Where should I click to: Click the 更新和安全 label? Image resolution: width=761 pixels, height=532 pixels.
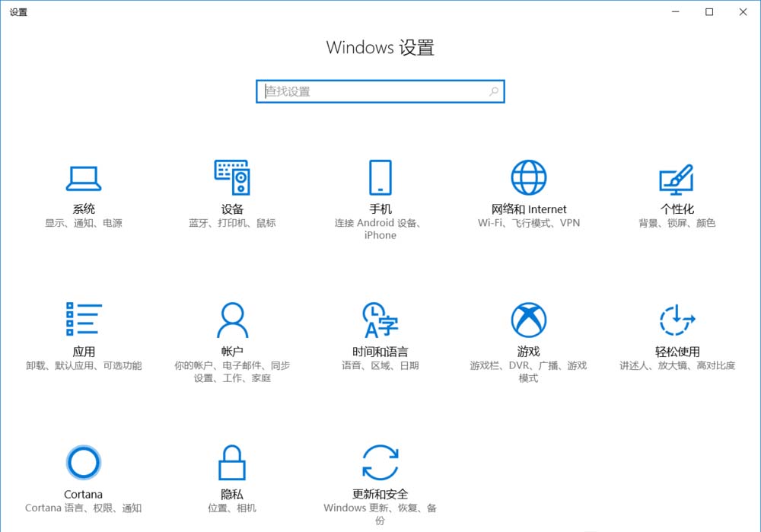tap(380, 494)
